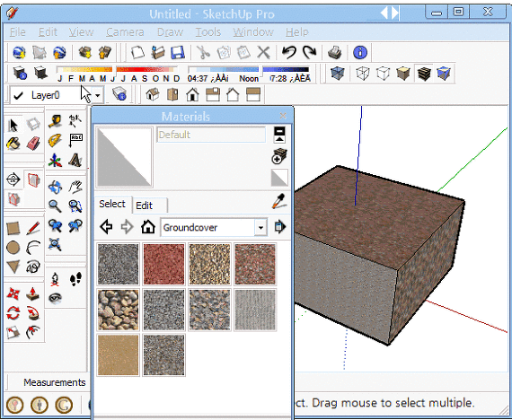Select the Line pencil tool
The width and height of the screenshot is (512, 420).
click(33, 229)
